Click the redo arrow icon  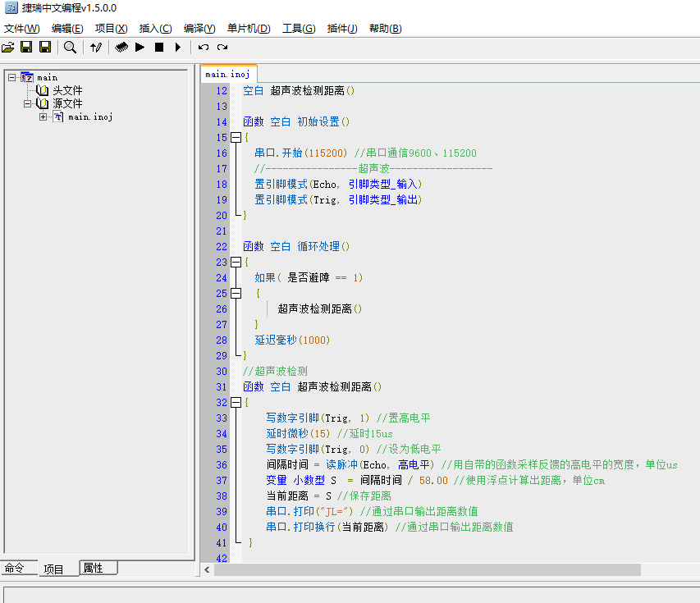point(222,48)
